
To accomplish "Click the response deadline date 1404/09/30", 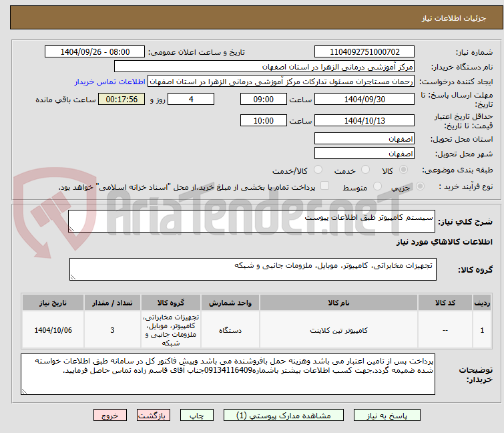I will coord(364,99).
